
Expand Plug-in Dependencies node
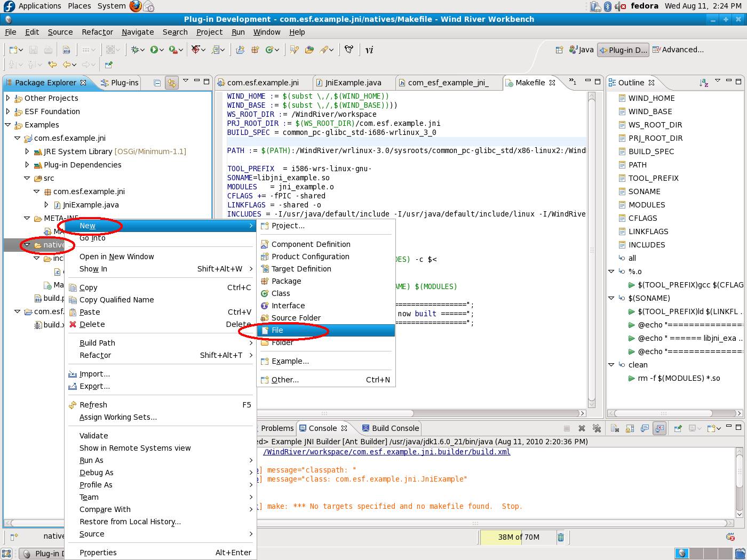click(27, 165)
